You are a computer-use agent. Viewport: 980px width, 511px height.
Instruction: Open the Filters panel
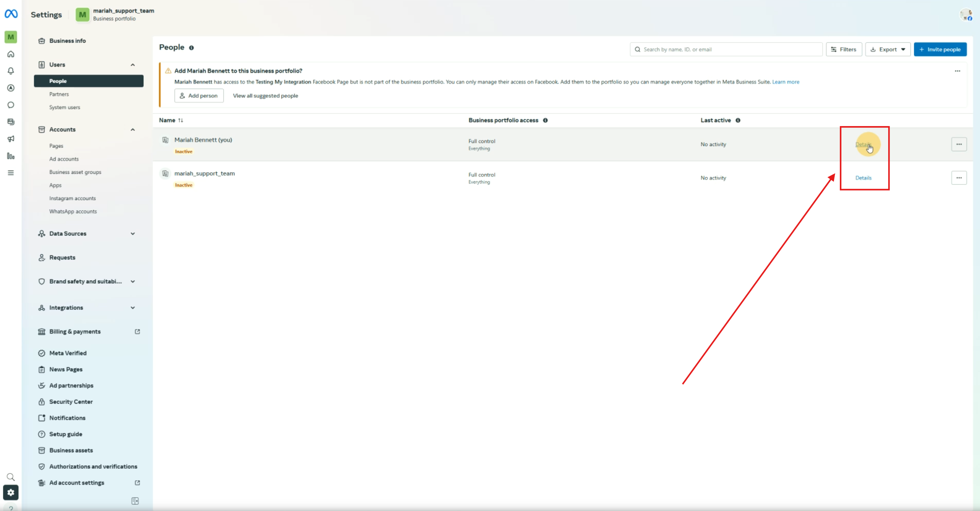click(x=844, y=49)
